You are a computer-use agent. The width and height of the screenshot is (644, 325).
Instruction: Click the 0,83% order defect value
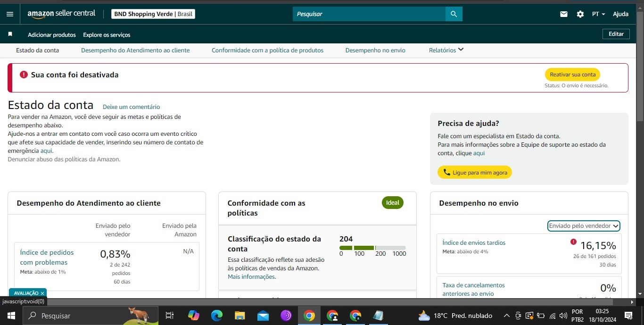click(x=115, y=254)
